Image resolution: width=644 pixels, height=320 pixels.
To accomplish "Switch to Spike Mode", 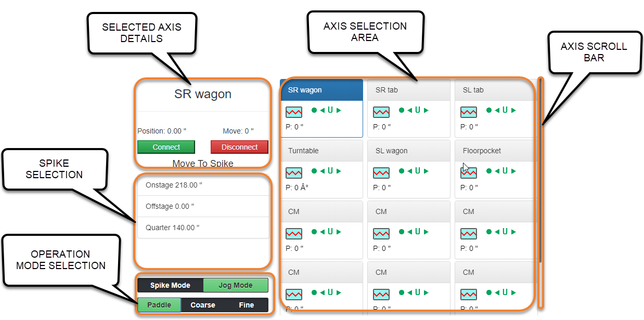I will click(x=170, y=285).
